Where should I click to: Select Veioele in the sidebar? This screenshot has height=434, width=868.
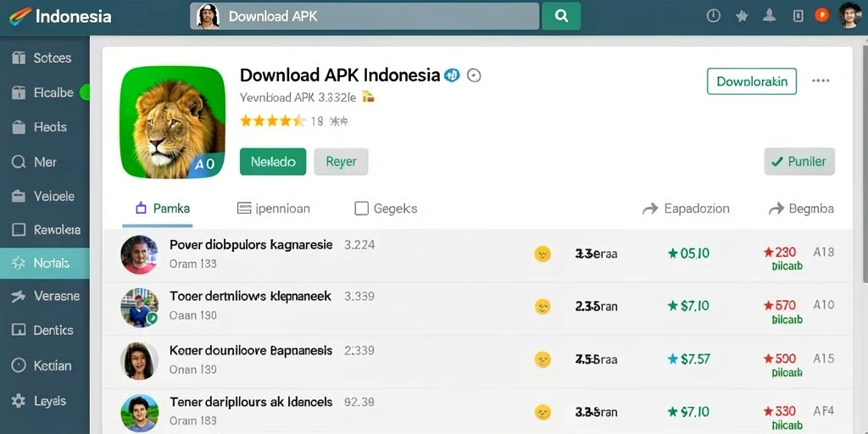pos(44,196)
